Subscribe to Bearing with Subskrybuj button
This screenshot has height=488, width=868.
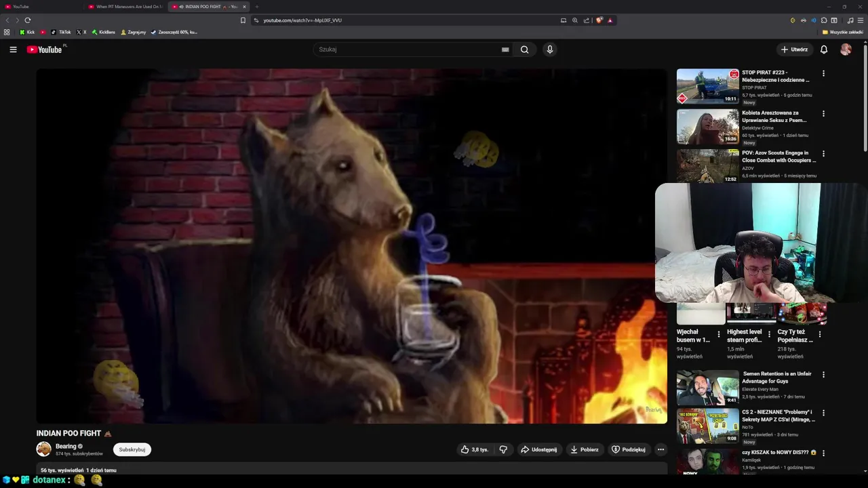[132, 449]
